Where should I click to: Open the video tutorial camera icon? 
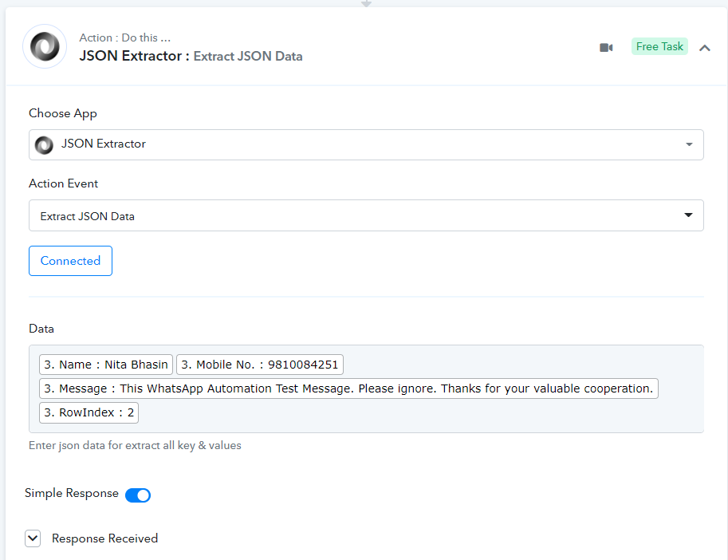click(x=606, y=47)
